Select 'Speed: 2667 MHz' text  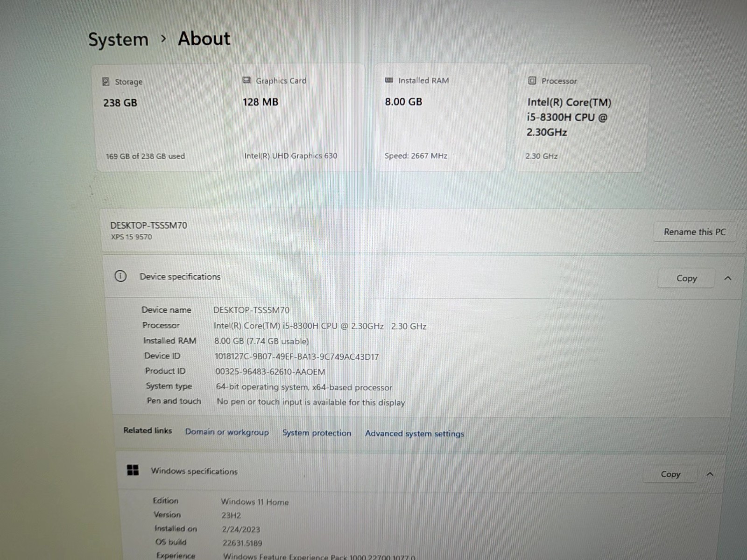[416, 156]
